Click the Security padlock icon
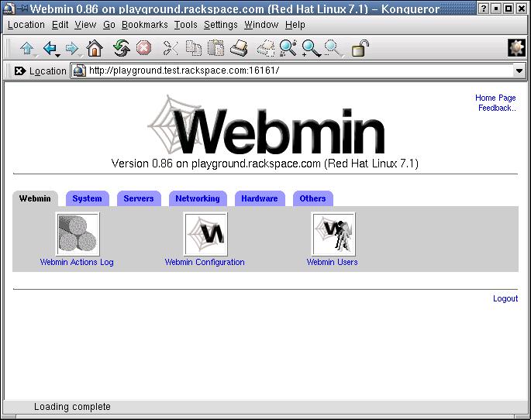The width and height of the screenshot is (531, 420). tap(360, 48)
